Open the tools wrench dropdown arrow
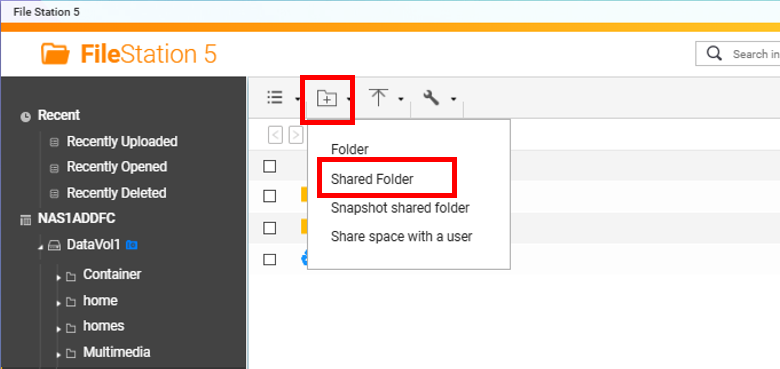 click(453, 99)
